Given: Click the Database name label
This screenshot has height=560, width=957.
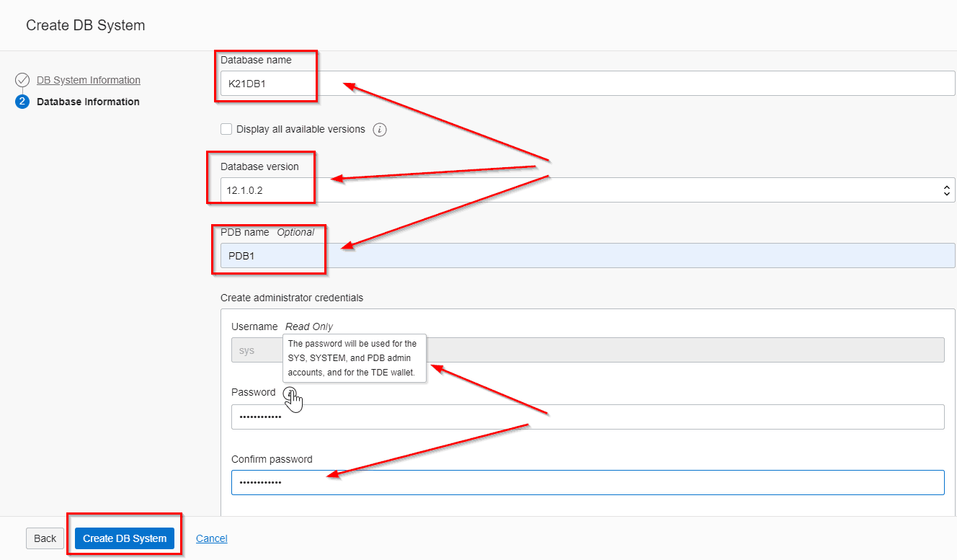Looking at the screenshot, I should pyautogui.click(x=256, y=60).
